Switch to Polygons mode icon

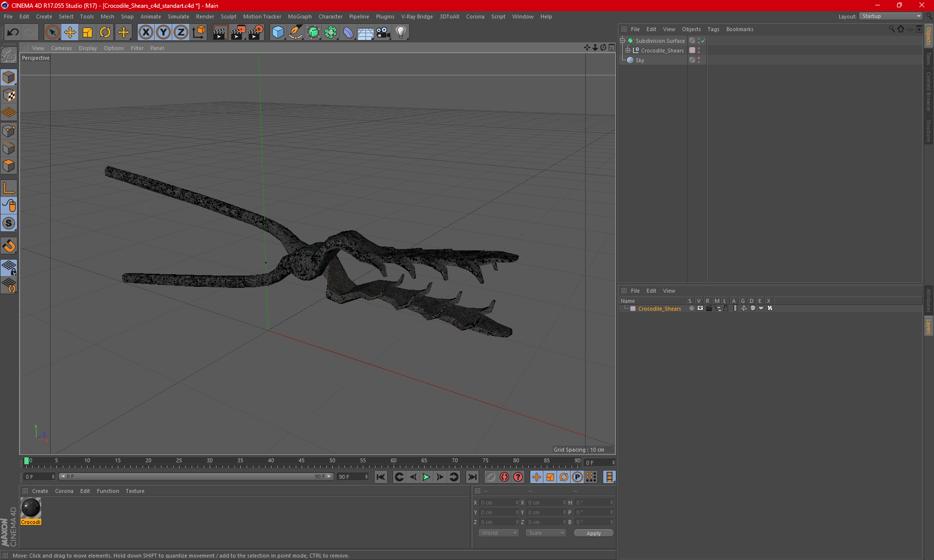[x=9, y=166]
